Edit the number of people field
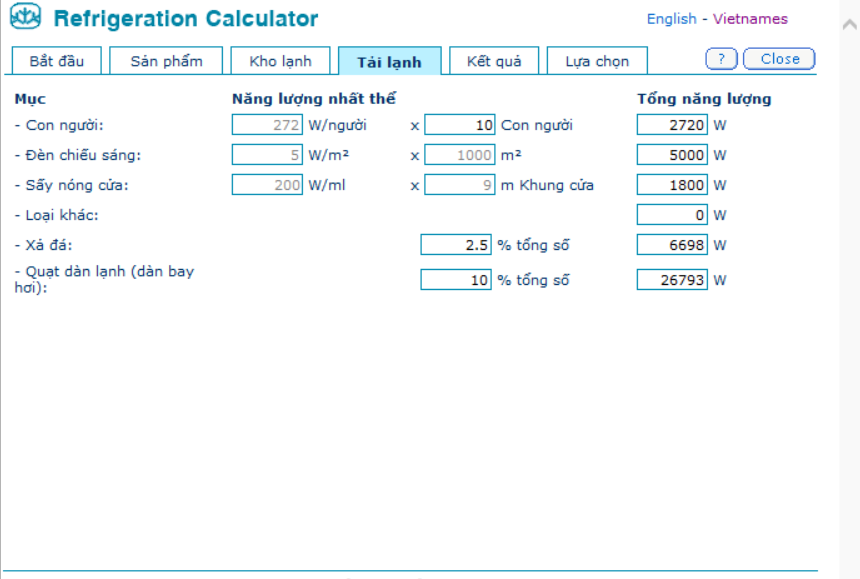The width and height of the screenshot is (860, 579). (x=459, y=125)
